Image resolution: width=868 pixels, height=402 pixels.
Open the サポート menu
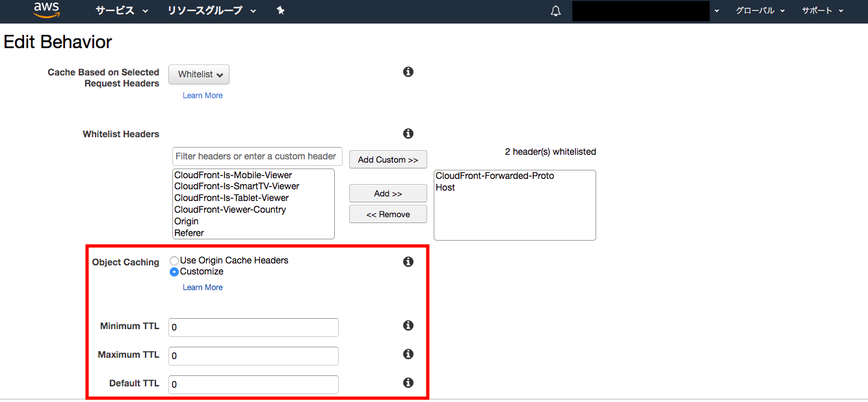pos(822,11)
